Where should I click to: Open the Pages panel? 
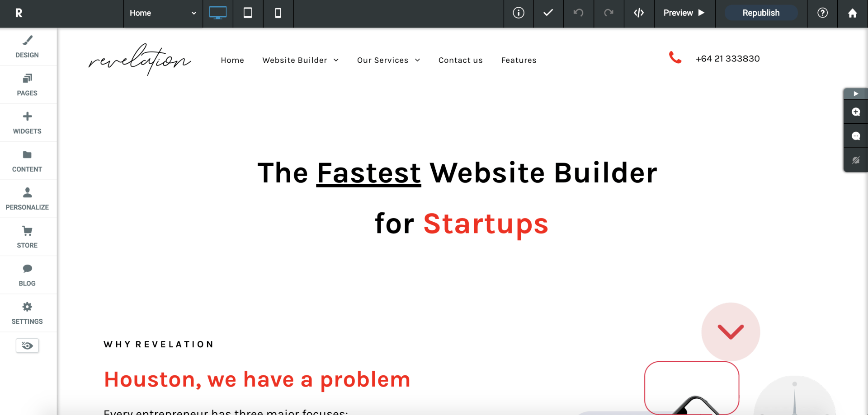click(27, 85)
